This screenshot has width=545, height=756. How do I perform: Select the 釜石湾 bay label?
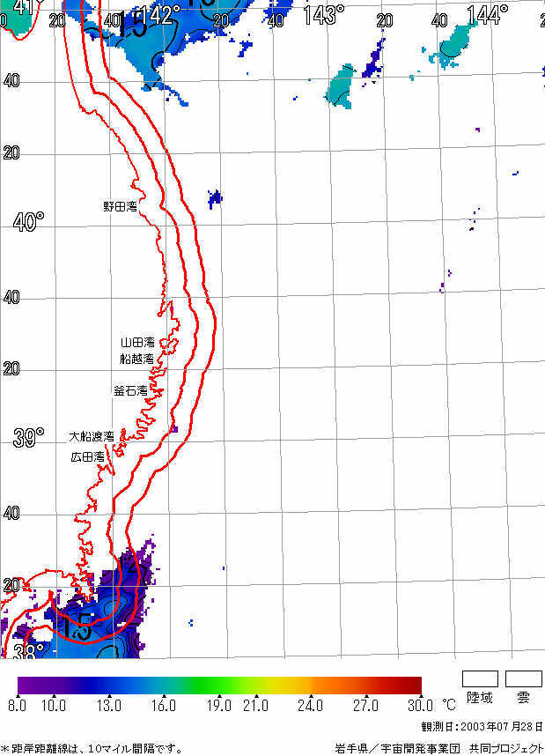point(130,390)
